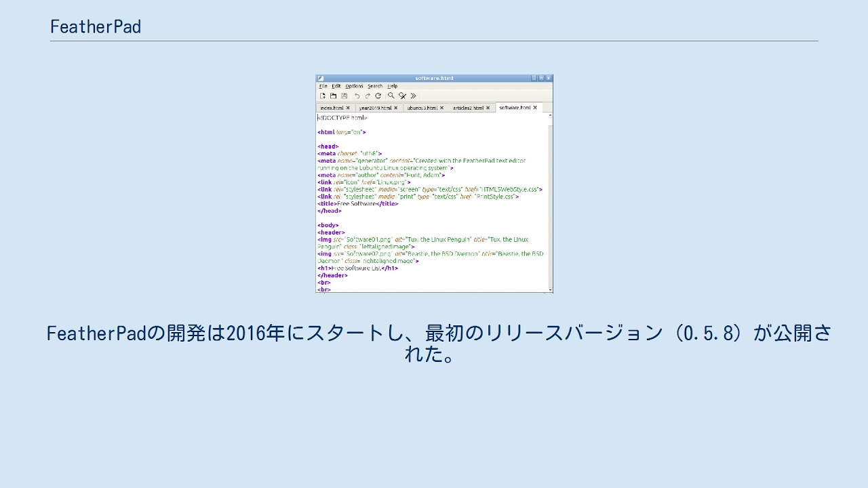Close the year2019.html tab
This screenshot has height=488, width=868.
(x=396, y=108)
